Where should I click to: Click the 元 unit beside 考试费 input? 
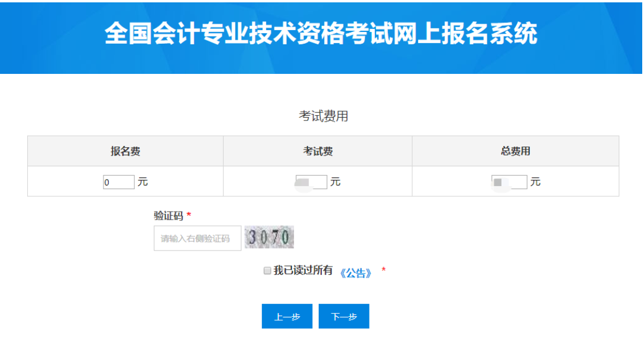335,182
